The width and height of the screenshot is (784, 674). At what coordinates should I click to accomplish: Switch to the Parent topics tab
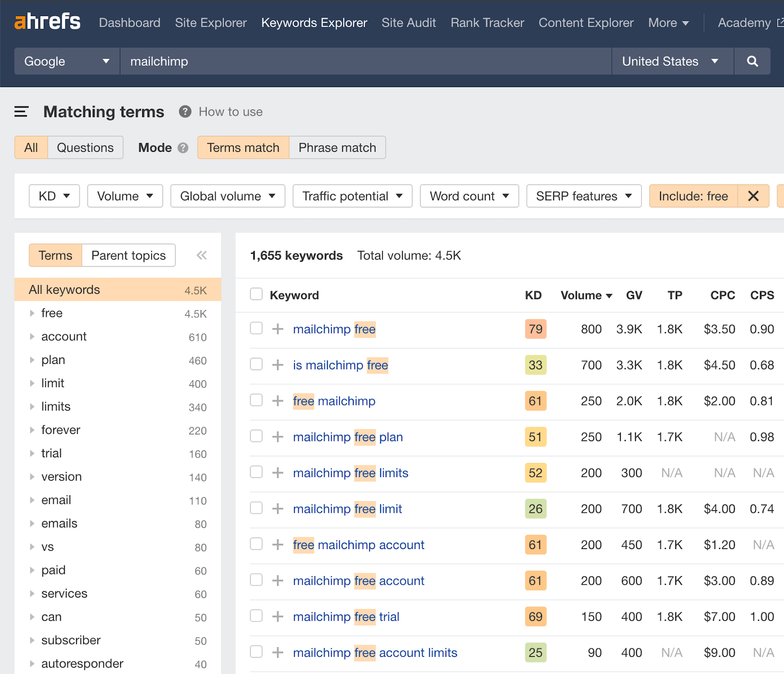pos(128,255)
